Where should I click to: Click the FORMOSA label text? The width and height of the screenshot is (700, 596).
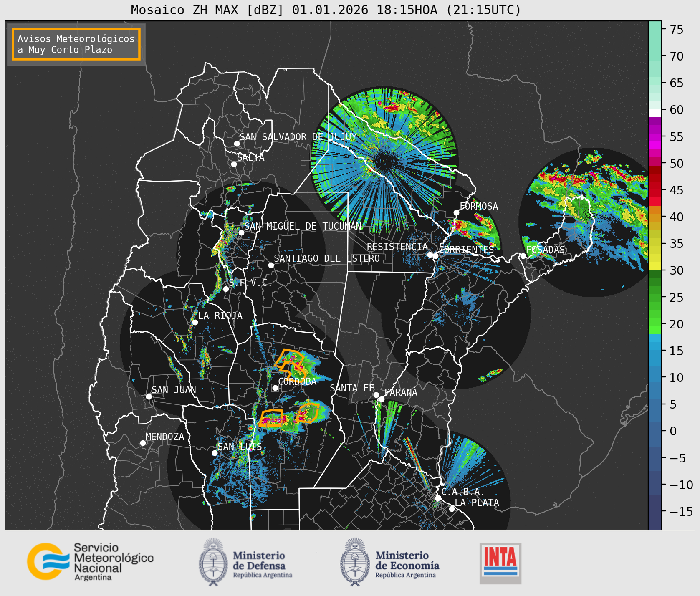(x=479, y=206)
